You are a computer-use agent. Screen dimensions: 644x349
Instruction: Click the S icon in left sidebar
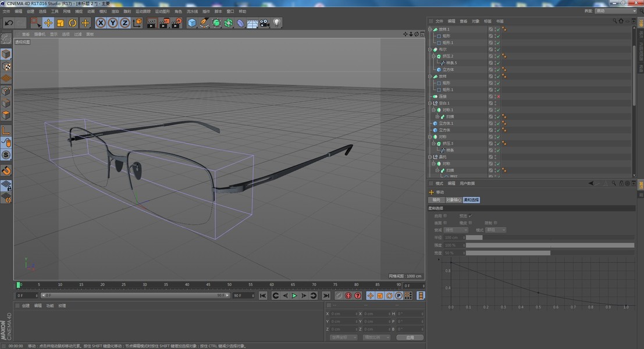click(x=6, y=155)
